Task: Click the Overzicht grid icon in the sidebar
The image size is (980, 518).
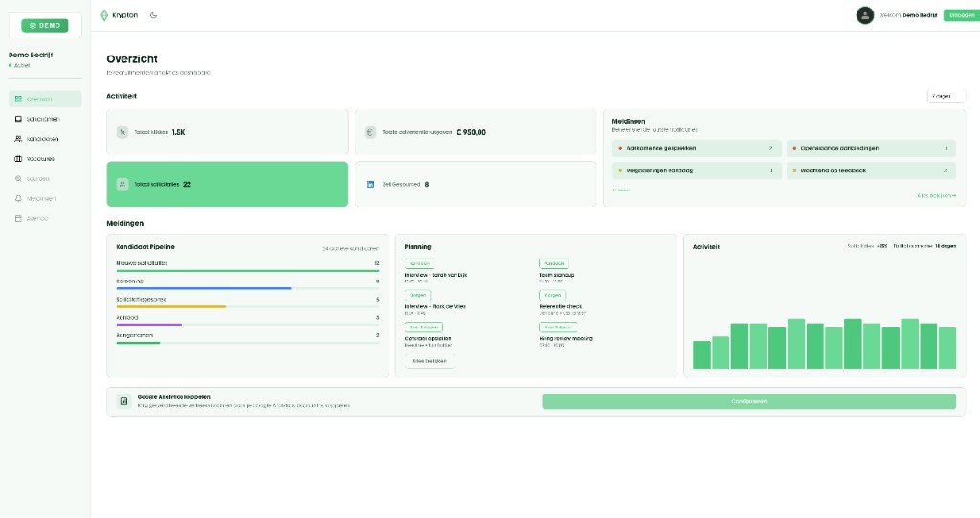Action: pos(18,99)
